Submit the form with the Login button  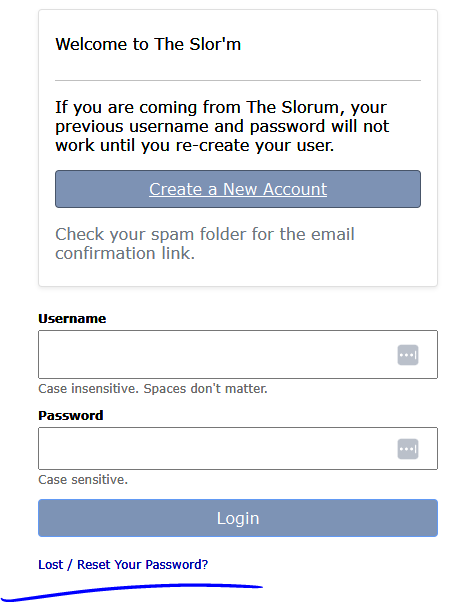click(238, 518)
